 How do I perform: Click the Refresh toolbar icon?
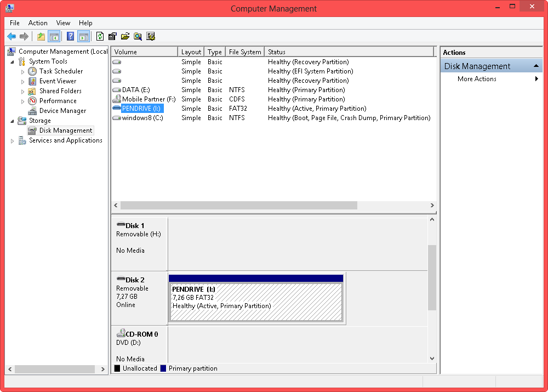(100, 36)
